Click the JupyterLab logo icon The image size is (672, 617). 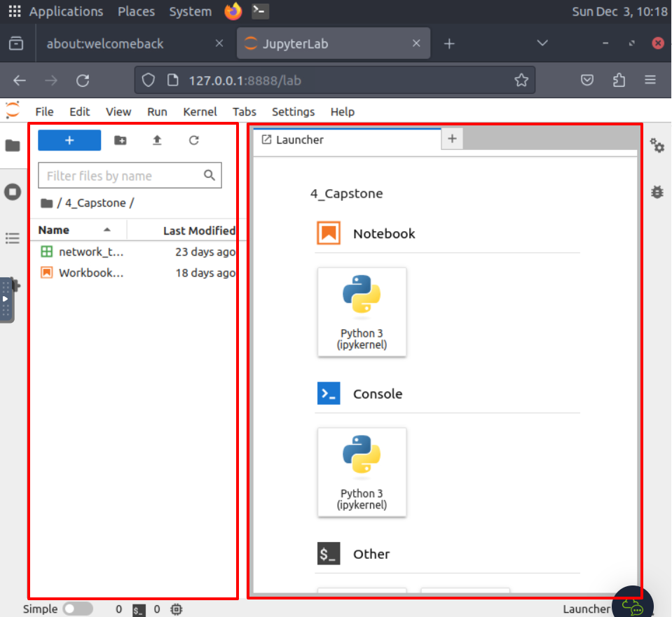13,110
